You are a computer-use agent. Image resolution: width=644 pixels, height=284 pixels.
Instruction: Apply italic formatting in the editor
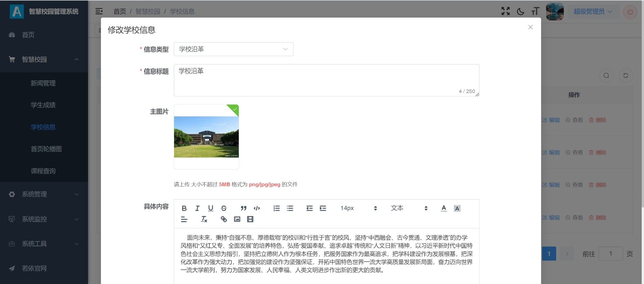point(197,208)
